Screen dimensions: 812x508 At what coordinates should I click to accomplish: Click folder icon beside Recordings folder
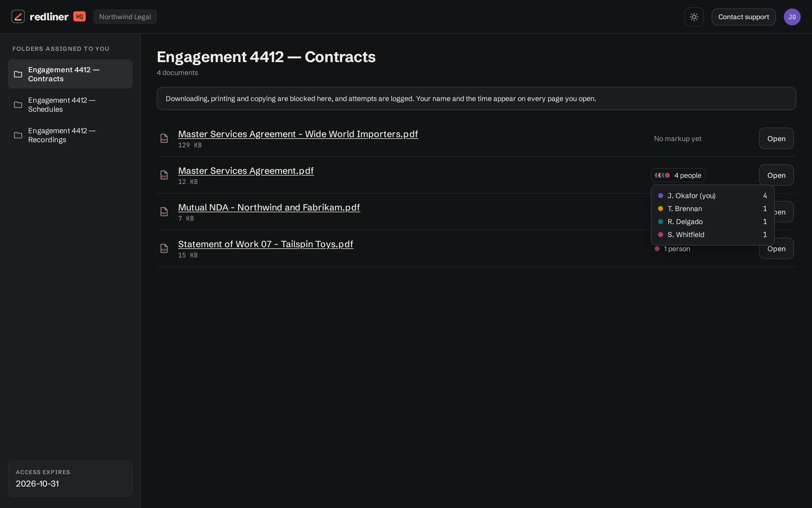(18, 135)
